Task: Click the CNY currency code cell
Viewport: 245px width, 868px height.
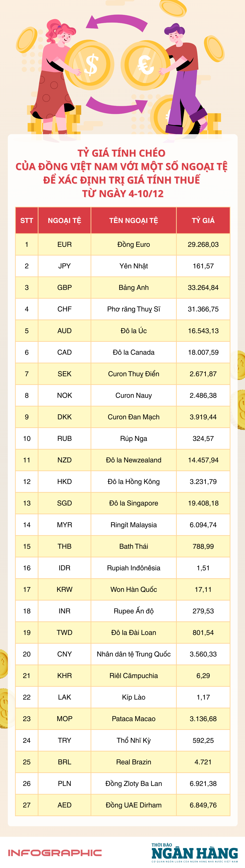Action: point(64,654)
